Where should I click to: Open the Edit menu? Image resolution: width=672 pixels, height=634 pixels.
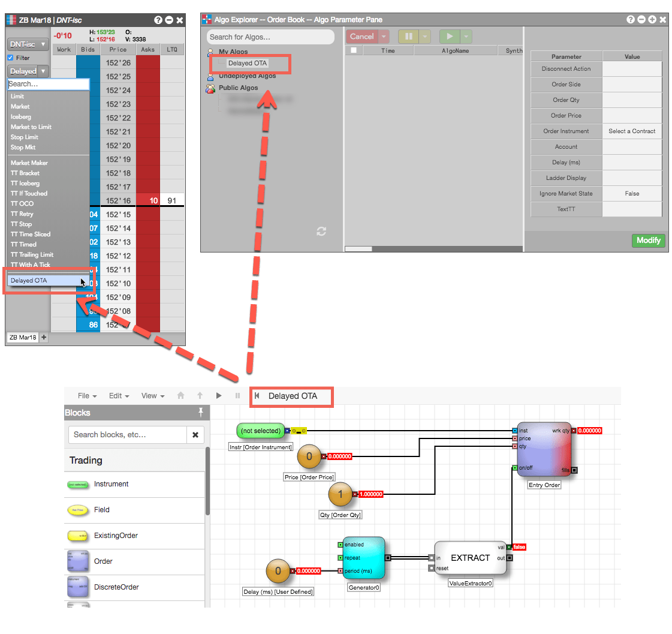[x=119, y=395]
